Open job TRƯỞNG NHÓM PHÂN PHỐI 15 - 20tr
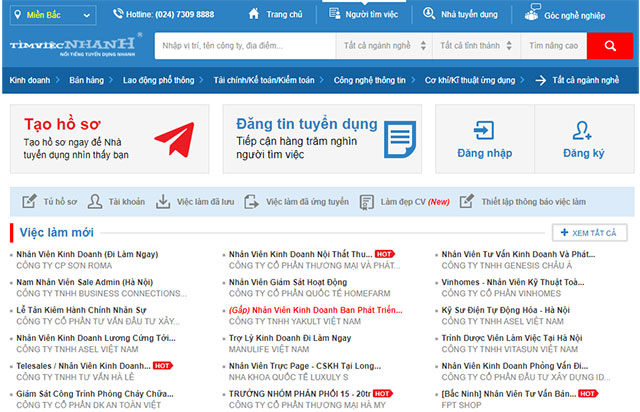 300,394
